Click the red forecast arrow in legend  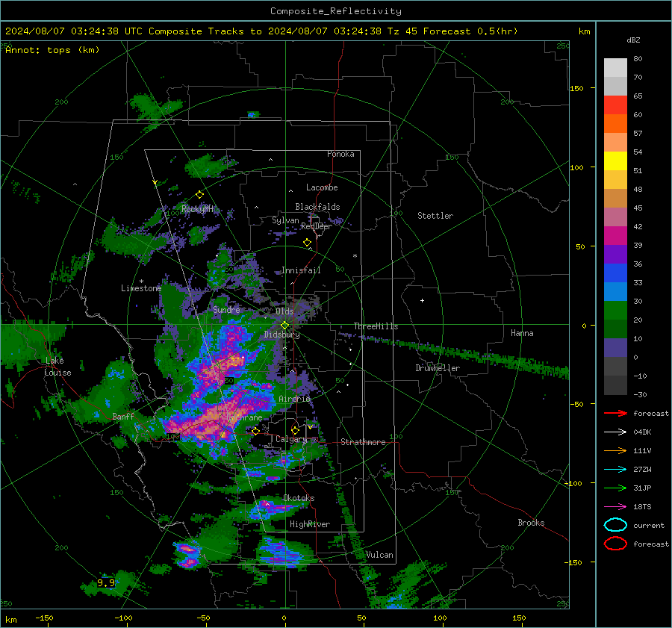coord(615,413)
